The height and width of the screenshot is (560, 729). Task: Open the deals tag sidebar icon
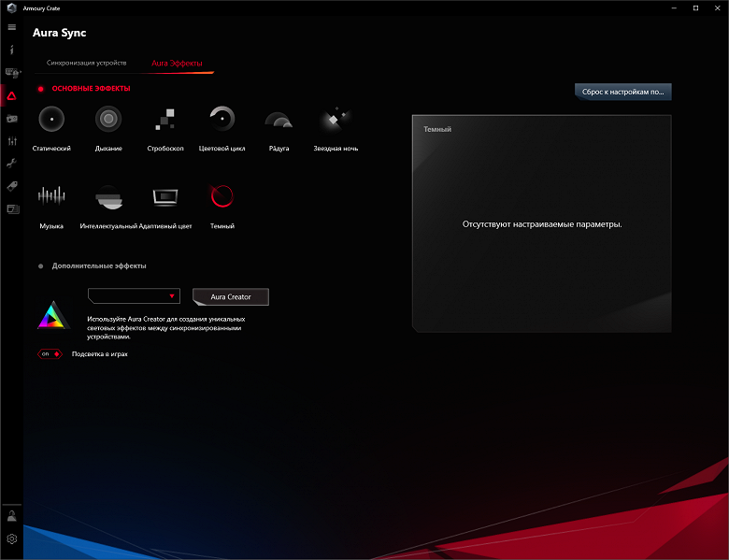coord(12,186)
